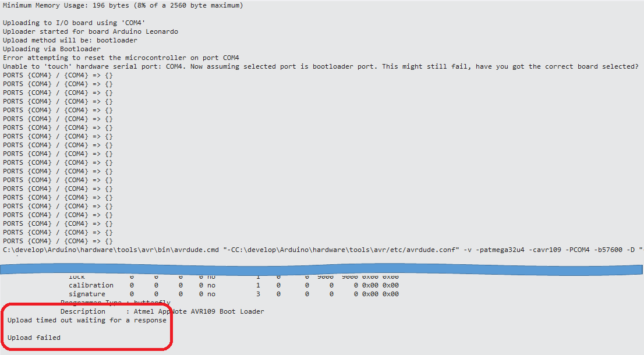
Task: Select the 'Uploading via Bootloader' line
Action: point(52,49)
